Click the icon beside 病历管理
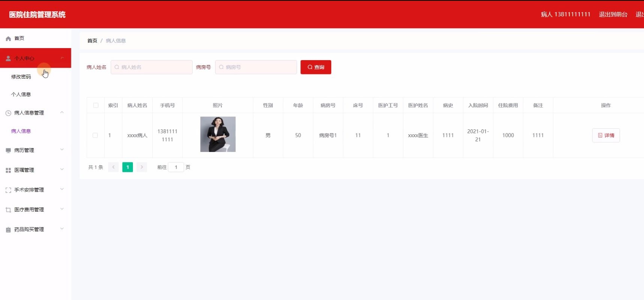Screen dimensions: 644x300 pos(8,150)
